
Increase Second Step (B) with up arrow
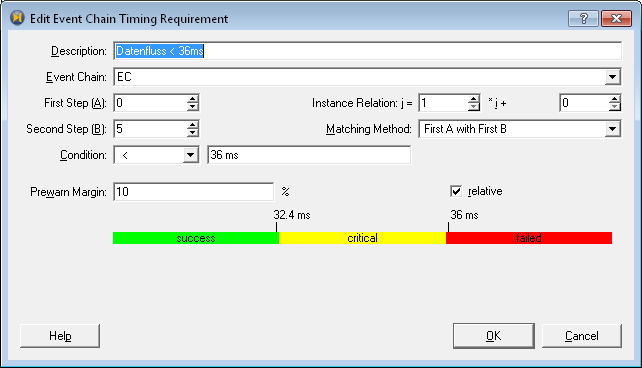[x=193, y=125]
